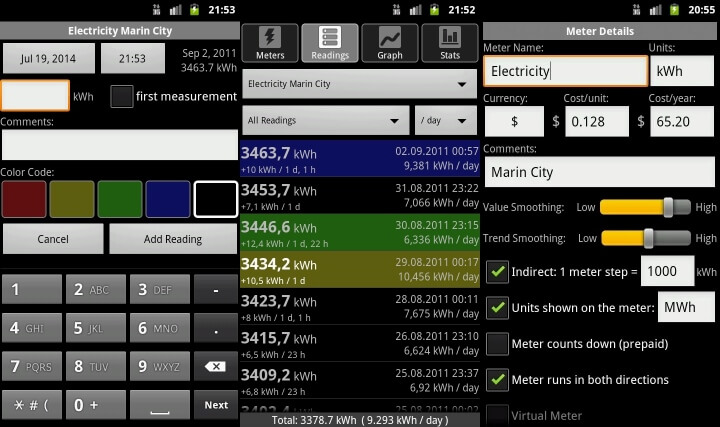Tap keypad key 4 GHI

pos(32,328)
